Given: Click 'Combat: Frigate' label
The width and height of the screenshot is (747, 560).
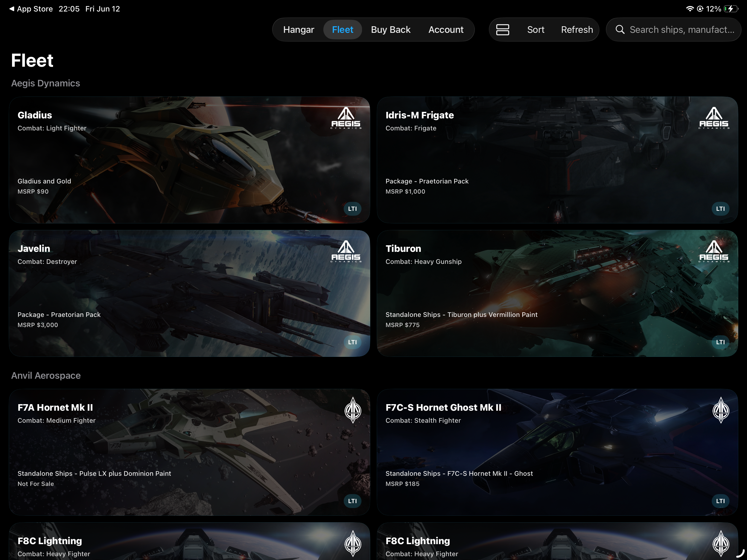Looking at the screenshot, I should (411, 128).
